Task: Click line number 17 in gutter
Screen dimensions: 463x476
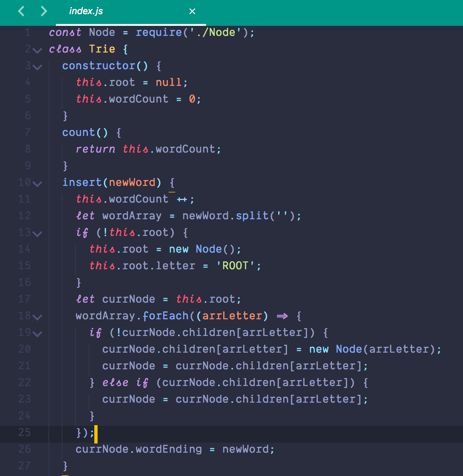Action: [25, 299]
